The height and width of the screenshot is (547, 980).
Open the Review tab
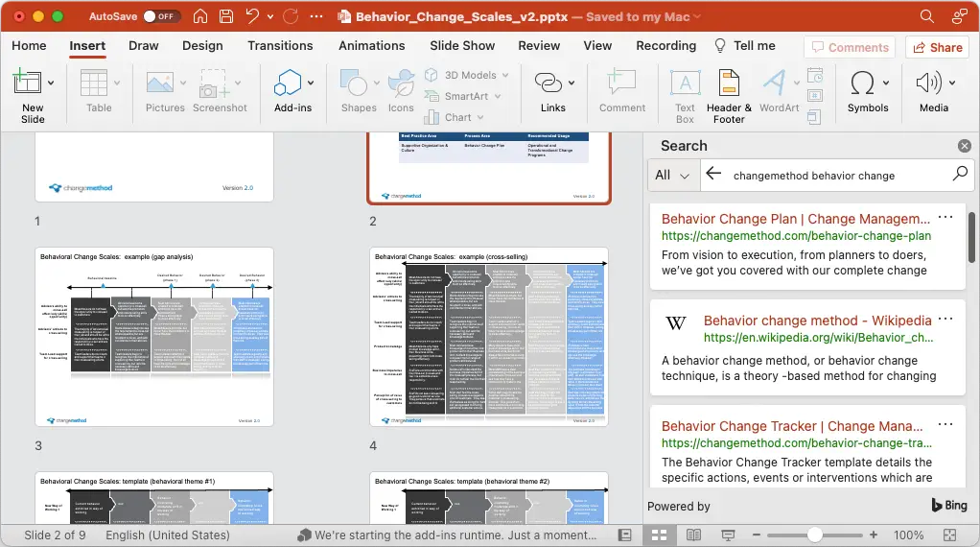pos(539,46)
